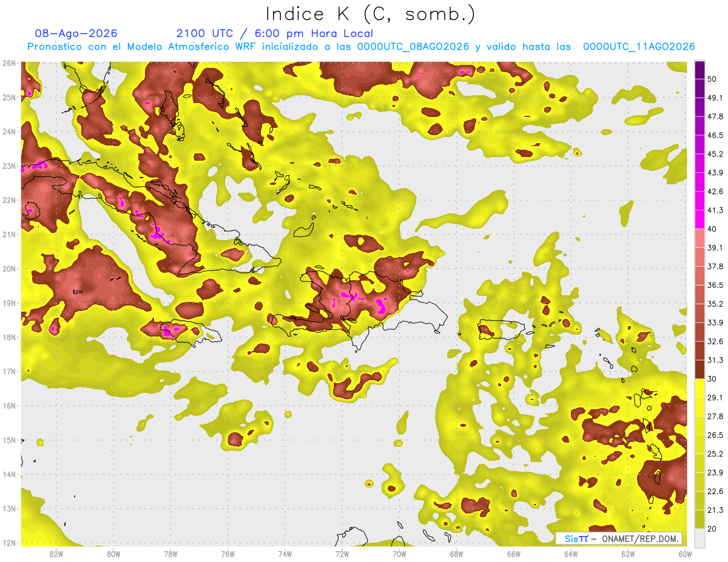The height and width of the screenshot is (562, 728).
Task: Click the "42.6" color bar label
Action: [x=715, y=192]
